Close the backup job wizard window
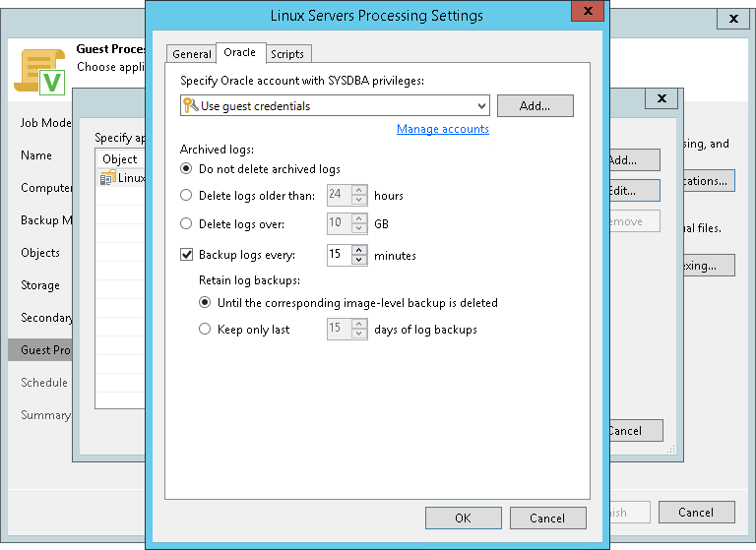 pos(733,19)
